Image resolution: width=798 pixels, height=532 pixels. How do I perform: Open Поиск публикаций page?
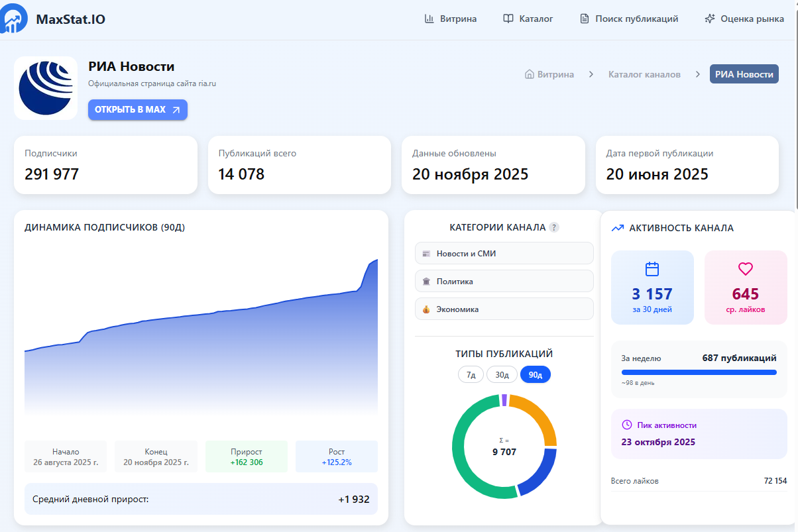tap(629, 19)
